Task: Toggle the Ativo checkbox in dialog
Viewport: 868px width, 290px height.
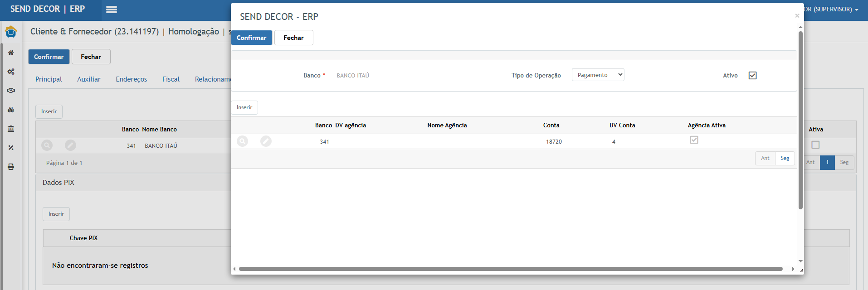Action: (753, 75)
